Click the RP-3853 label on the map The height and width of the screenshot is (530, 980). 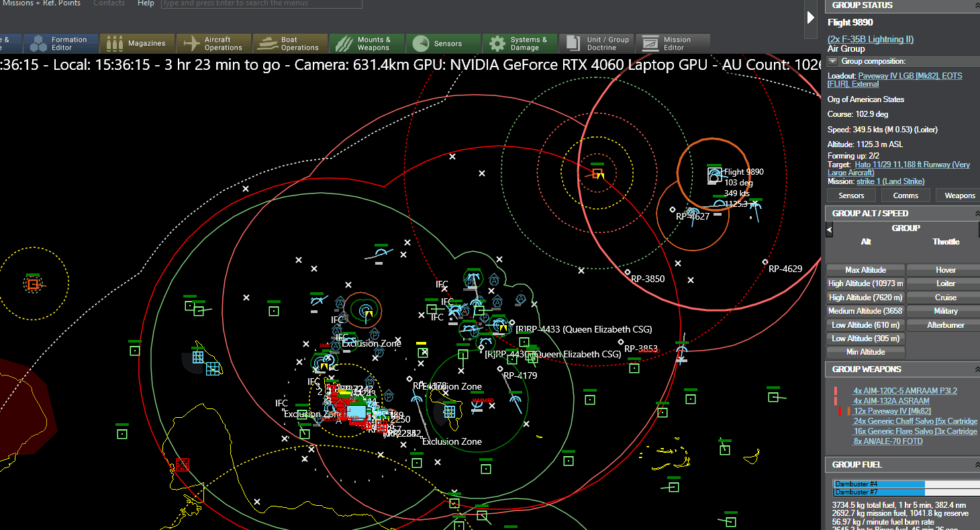click(641, 349)
